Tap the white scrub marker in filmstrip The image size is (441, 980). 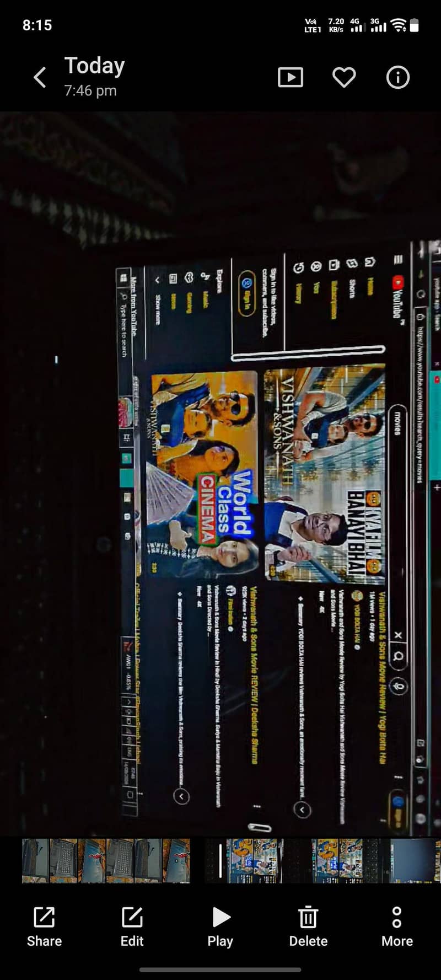(220, 860)
